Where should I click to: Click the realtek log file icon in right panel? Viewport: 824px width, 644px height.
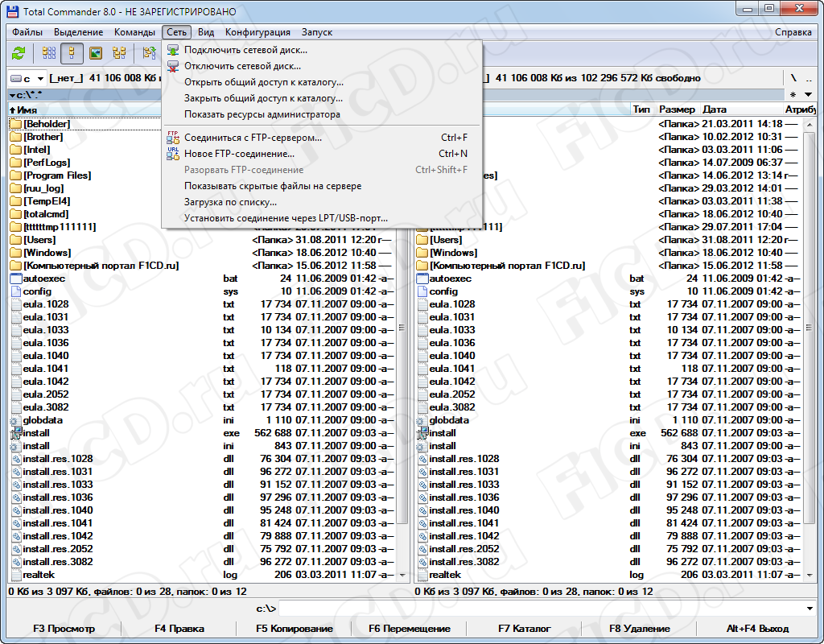(x=422, y=575)
